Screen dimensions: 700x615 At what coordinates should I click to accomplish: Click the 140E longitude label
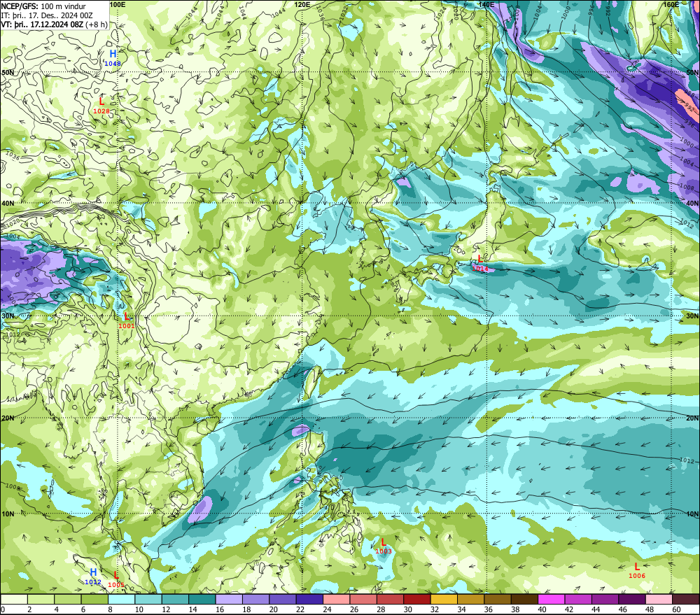[486, 4]
